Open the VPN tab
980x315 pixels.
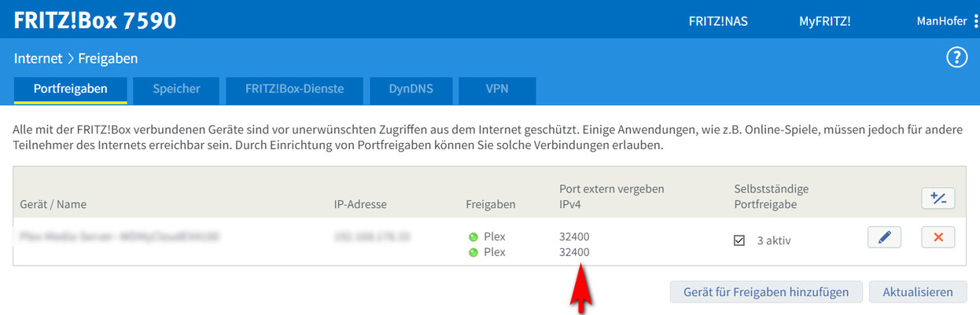497,90
